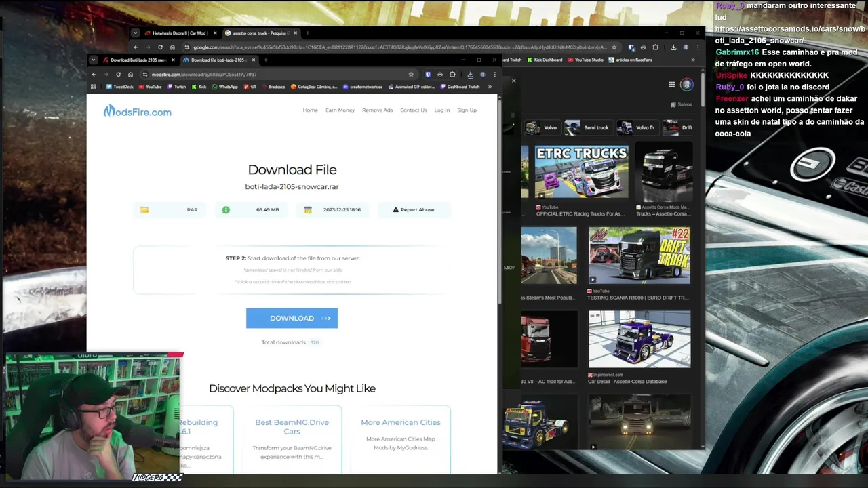Open the G1 bookmark

tap(250, 87)
